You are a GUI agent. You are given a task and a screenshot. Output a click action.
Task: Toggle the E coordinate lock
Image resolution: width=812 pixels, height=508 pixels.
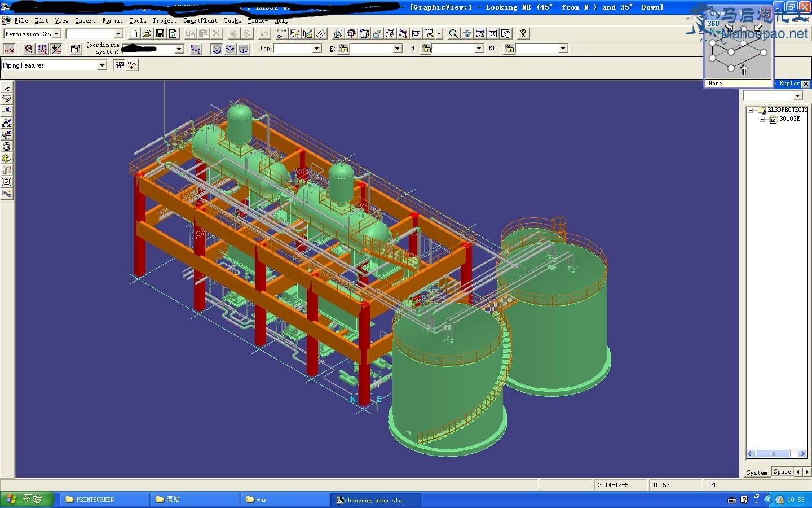tap(344, 49)
